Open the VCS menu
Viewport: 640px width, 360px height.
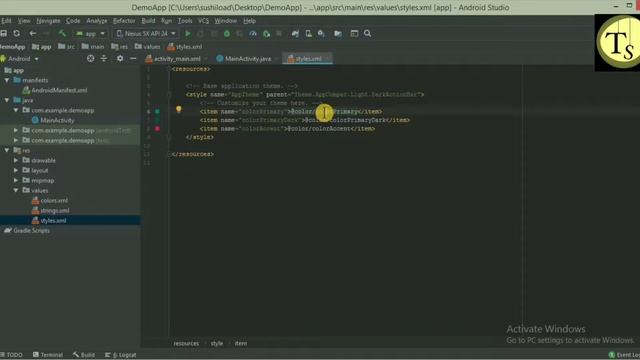[203, 21]
